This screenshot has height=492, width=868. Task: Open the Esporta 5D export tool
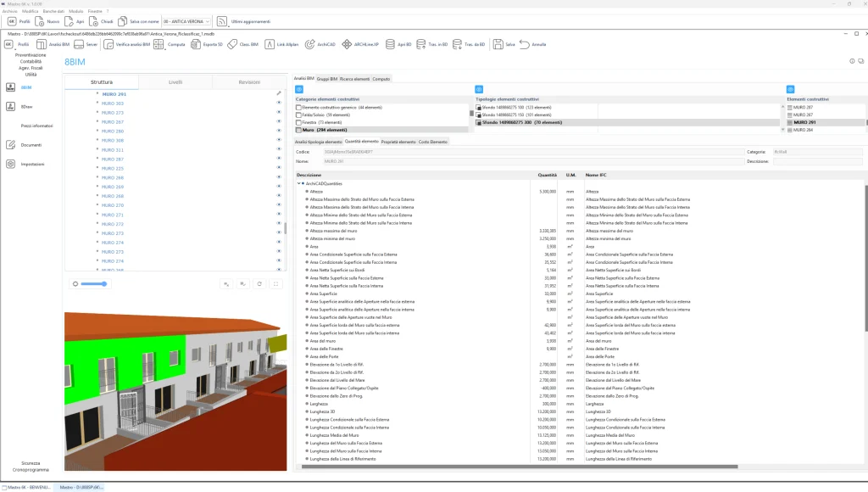click(x=196, y=44)
